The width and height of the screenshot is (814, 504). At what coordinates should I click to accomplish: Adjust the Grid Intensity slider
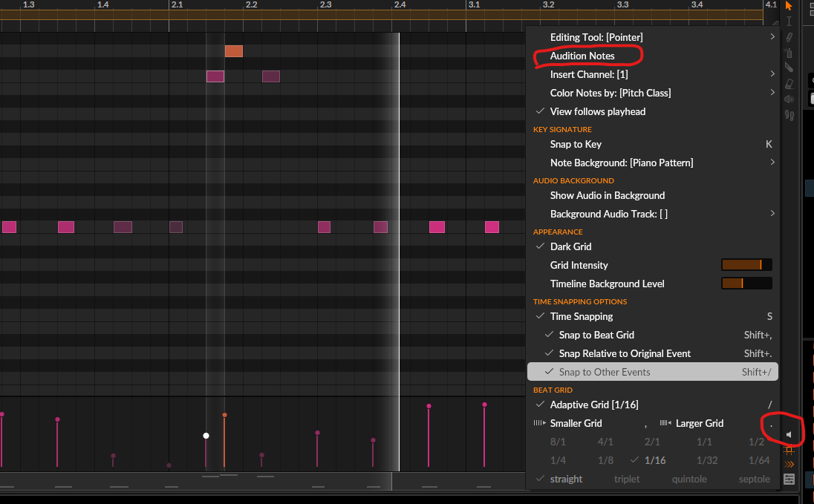[x=746, y=265]
